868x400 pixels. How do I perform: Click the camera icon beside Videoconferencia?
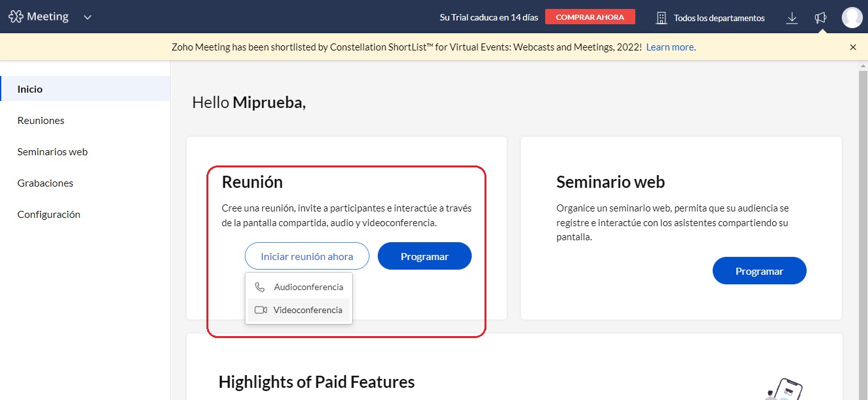(x=260, y=310)
